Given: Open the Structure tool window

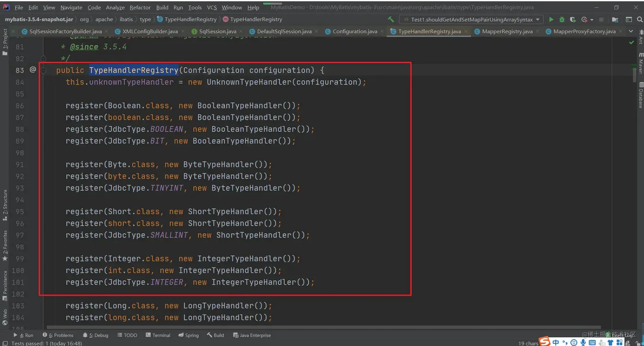Looking at the screenshot, I should 5,206.
